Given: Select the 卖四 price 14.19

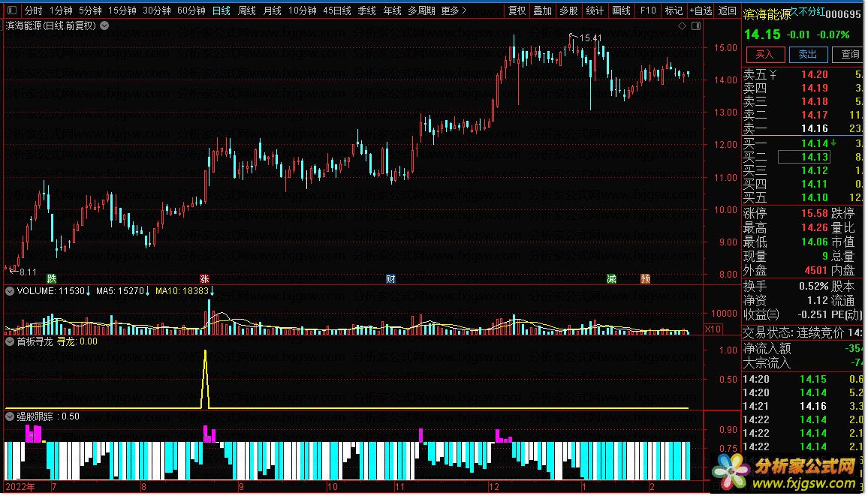Looking at the screenshot, I should coord(814,88).
